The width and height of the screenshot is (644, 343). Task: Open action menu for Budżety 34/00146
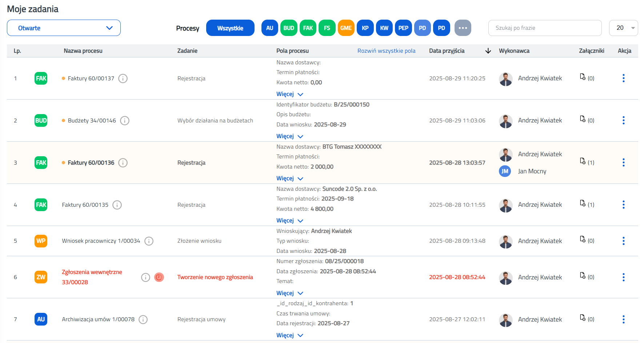[623, 120]
